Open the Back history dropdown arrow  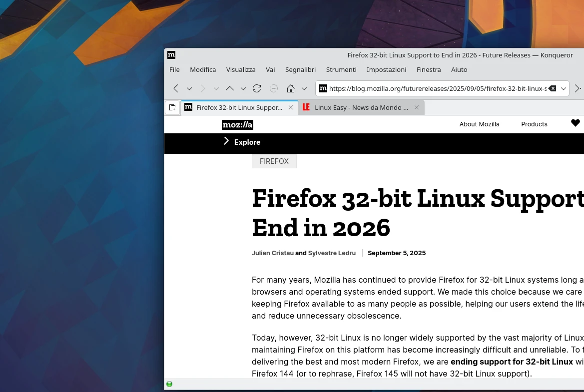pos(189,89)
